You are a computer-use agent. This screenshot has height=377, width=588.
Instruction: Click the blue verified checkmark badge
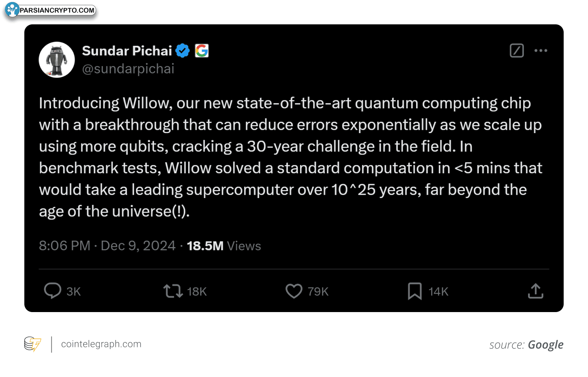click(182, 51)
